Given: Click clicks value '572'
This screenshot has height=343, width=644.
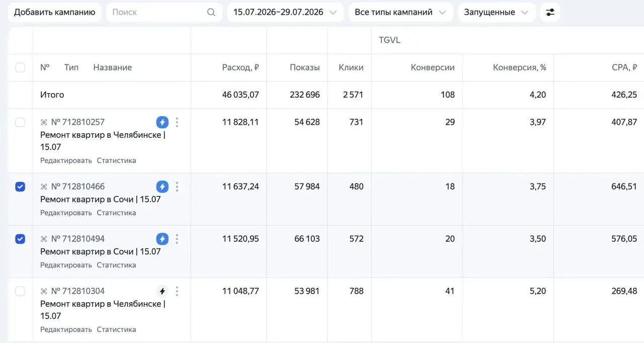Looking at the screenshot, I should point(356,239).
